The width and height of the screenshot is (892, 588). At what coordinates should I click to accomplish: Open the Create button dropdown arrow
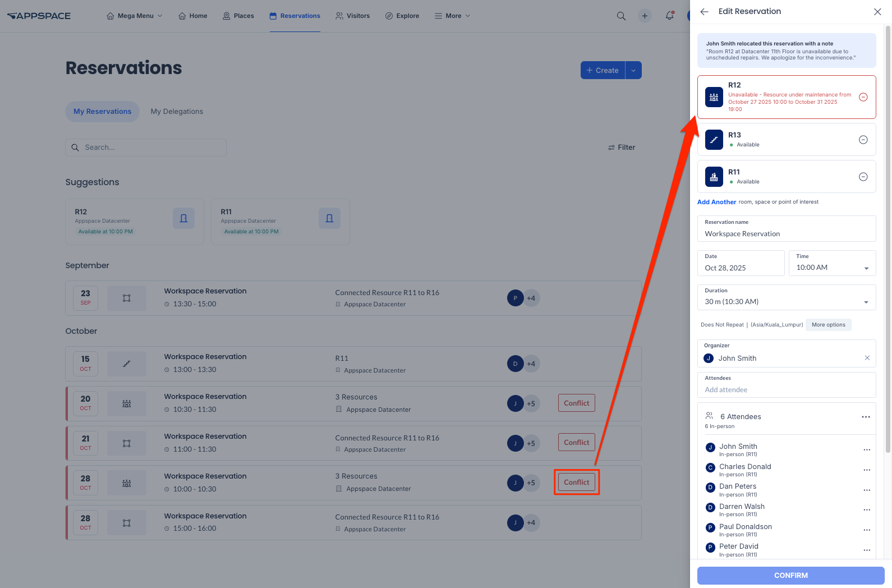pyautogui.click(x=633, y=70)
